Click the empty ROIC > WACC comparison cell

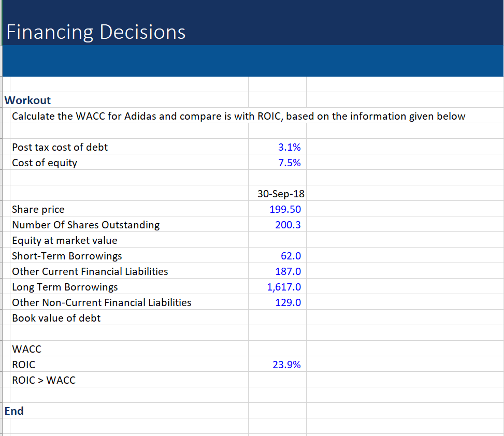[277, 380]
